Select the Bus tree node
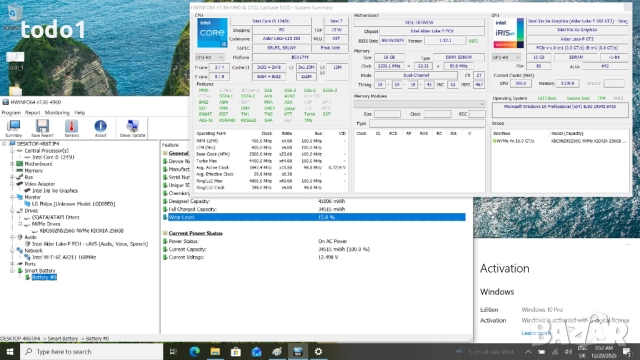This screenshot has width=640, height=360. point(29,177)
